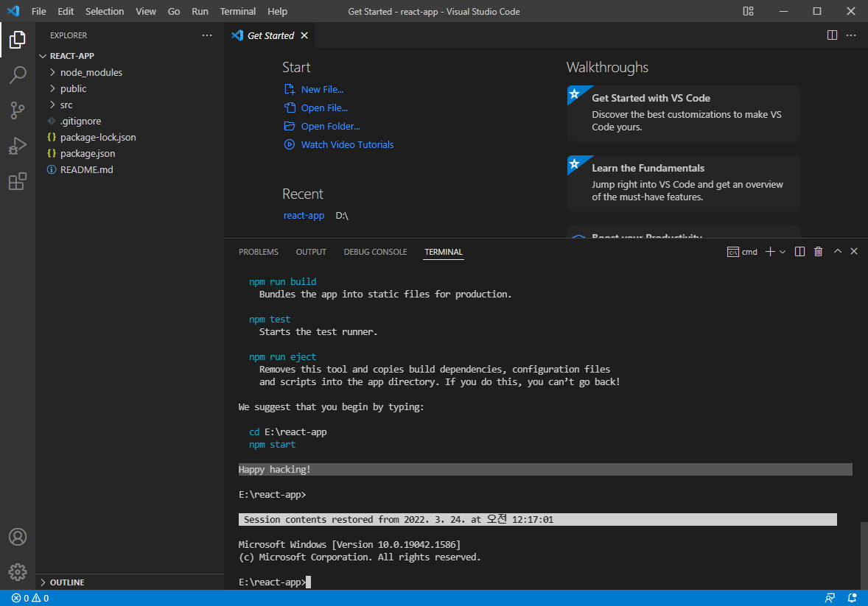Open the Accounts menu icon
This screenshot has width=868, height=606.
tap(17, 537)
